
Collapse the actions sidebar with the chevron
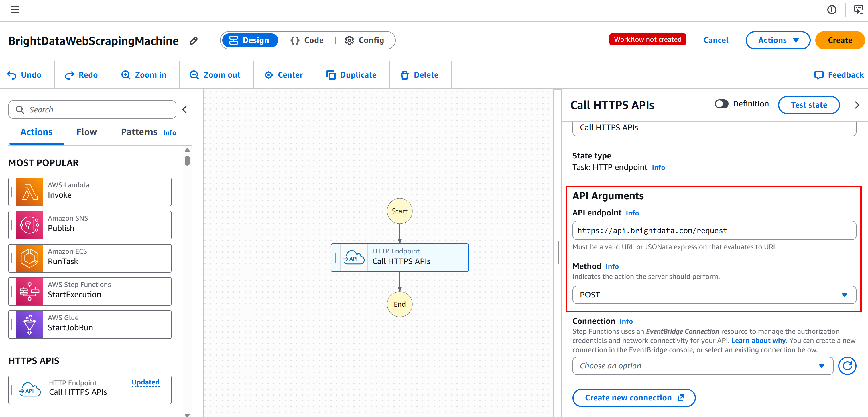pos(184,109)
